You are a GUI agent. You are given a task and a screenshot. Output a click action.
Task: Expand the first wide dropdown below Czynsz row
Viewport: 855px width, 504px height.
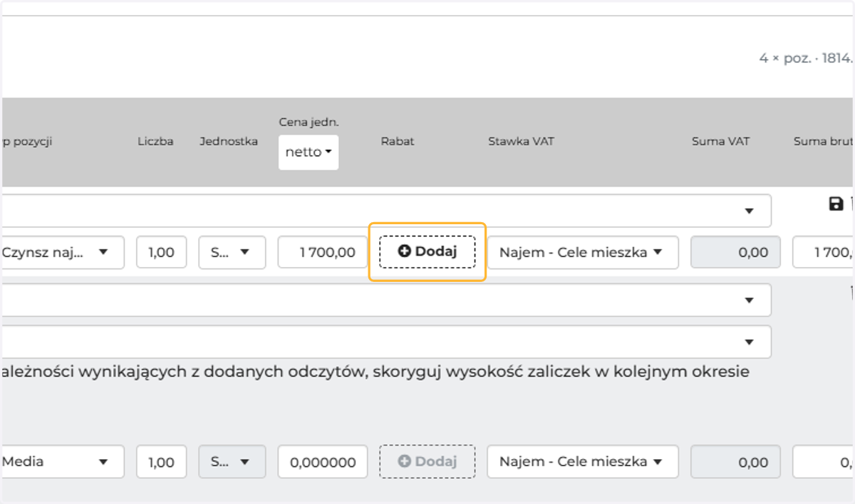click(385, 300)
